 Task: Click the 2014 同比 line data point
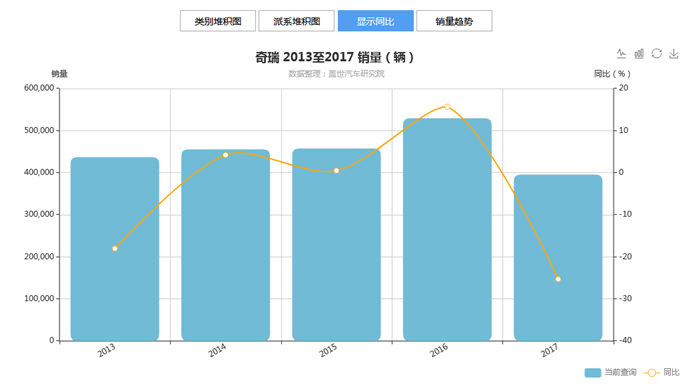225,155
